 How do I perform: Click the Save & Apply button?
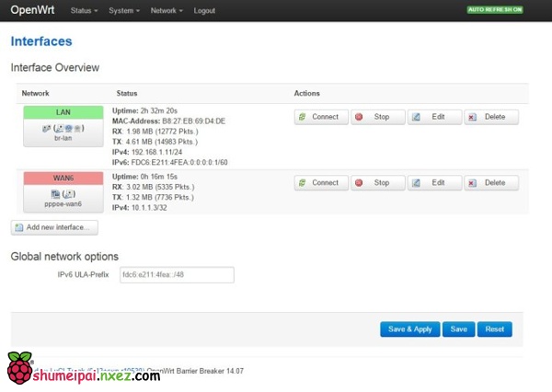pyautogui.click(x=409, y=329)
